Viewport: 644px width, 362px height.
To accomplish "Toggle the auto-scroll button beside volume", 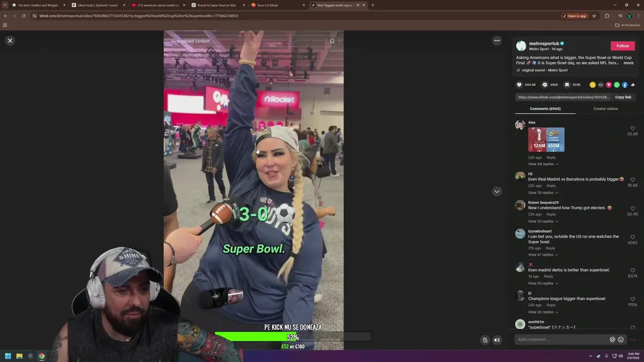I will (x=485, y=340).
